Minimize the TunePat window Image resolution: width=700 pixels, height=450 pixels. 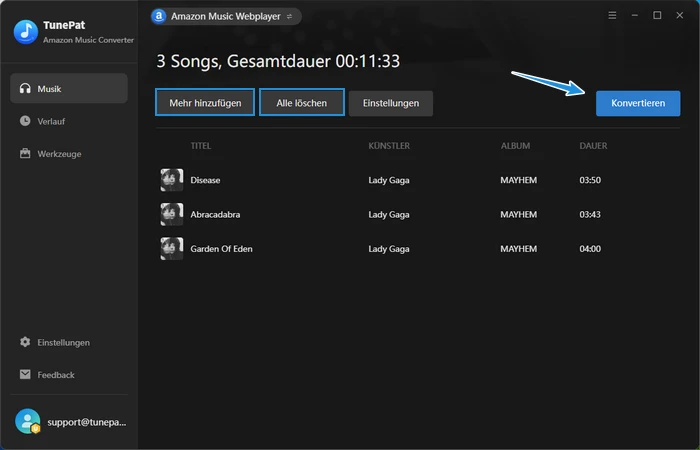click(x=634, y=16)
